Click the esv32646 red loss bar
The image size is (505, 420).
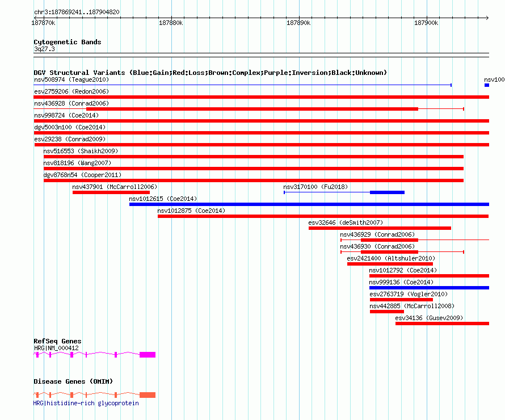click(x=380, y=228)
